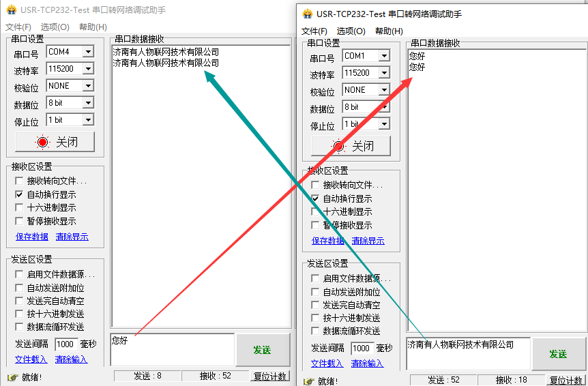The image size is (588, 386).
Task: Click 清除输入 link in right window
Action: pos(368,363)
